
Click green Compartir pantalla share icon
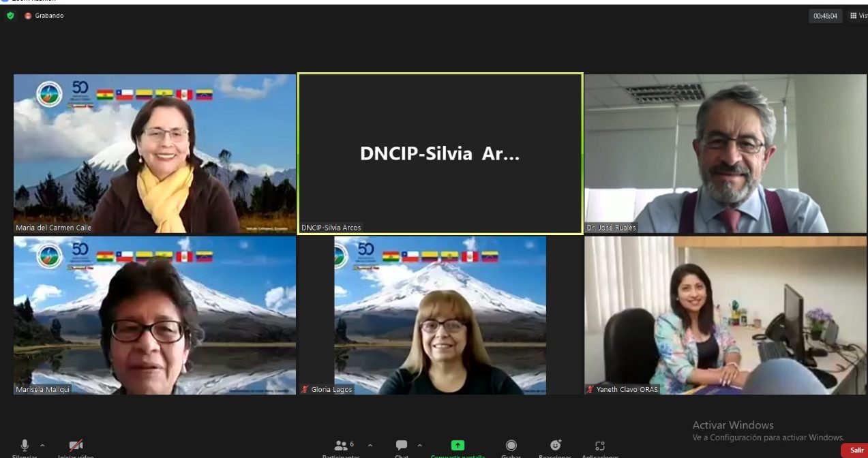458,446
